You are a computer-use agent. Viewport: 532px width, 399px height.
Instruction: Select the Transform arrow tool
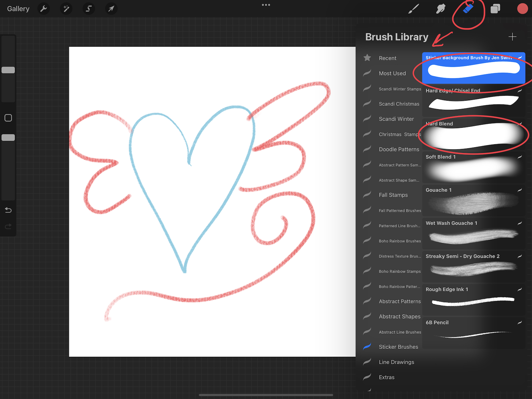point(111,9)
